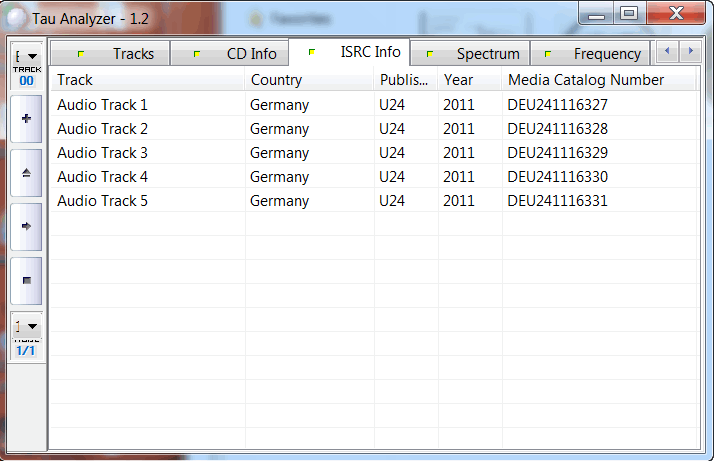Click the right arrow play button

(26, 227)
